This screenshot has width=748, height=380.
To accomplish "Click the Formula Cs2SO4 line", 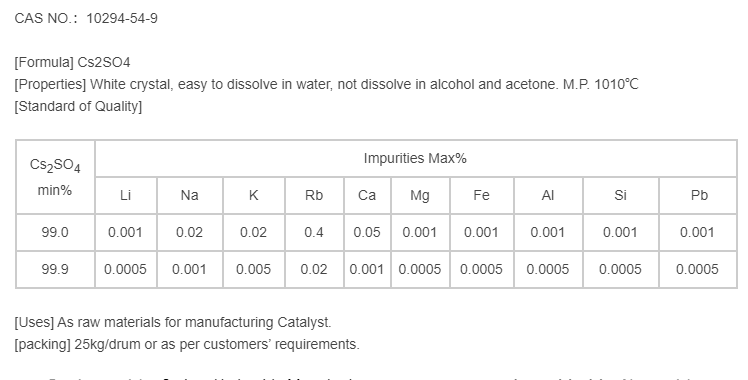I will click(72, 62).
